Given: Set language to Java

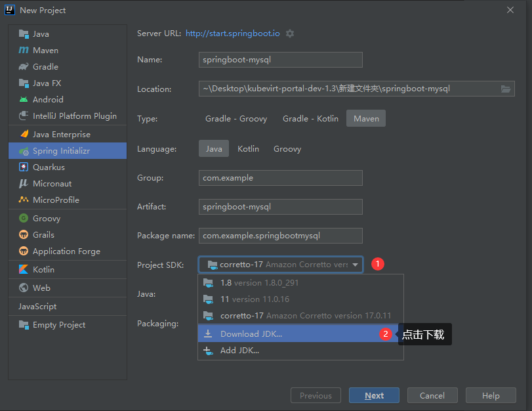Looking at the screenshot, I should pyautogui.click(x=214, y=149).
